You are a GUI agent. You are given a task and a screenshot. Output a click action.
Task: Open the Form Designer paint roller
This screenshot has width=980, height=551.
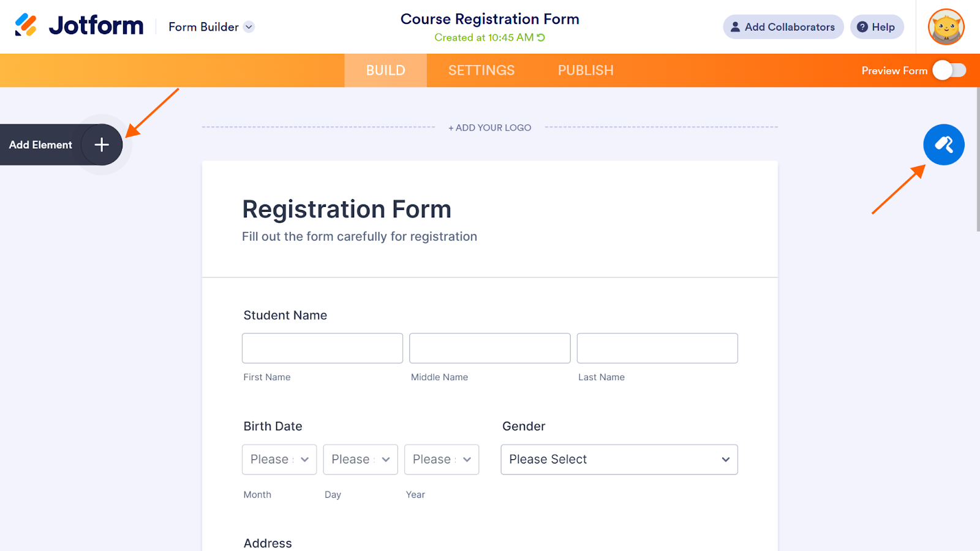[943, 144]
